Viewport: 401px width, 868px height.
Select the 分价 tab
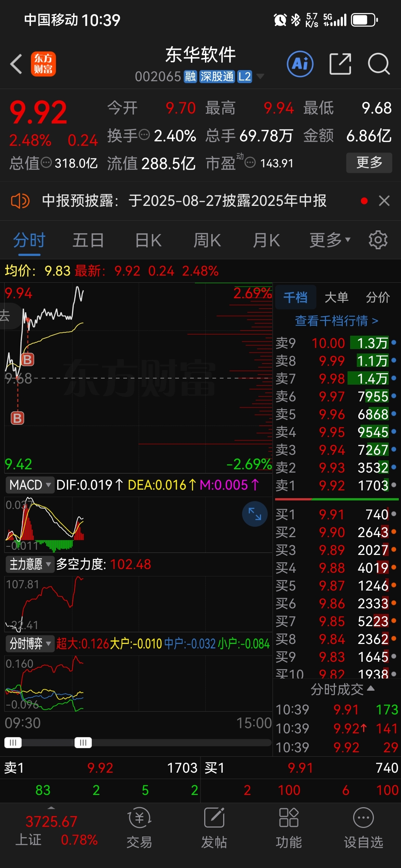click(378, 297)
